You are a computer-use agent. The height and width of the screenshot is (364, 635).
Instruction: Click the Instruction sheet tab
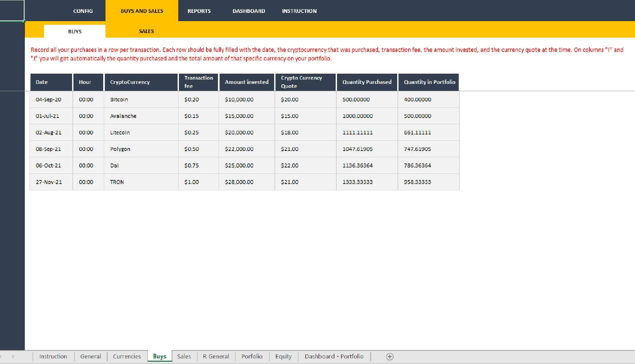tap(54, 356)
